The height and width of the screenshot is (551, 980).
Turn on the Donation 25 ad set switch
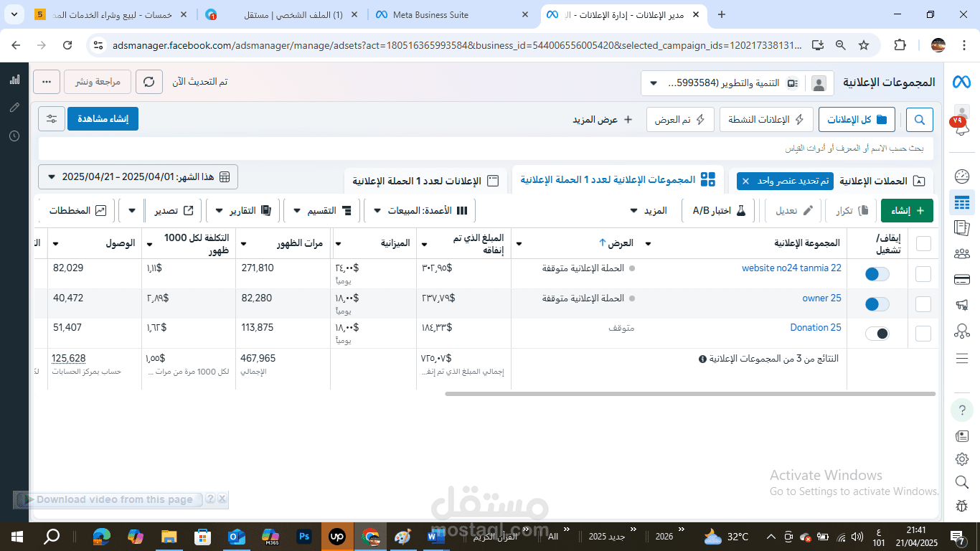pos(877,334)
